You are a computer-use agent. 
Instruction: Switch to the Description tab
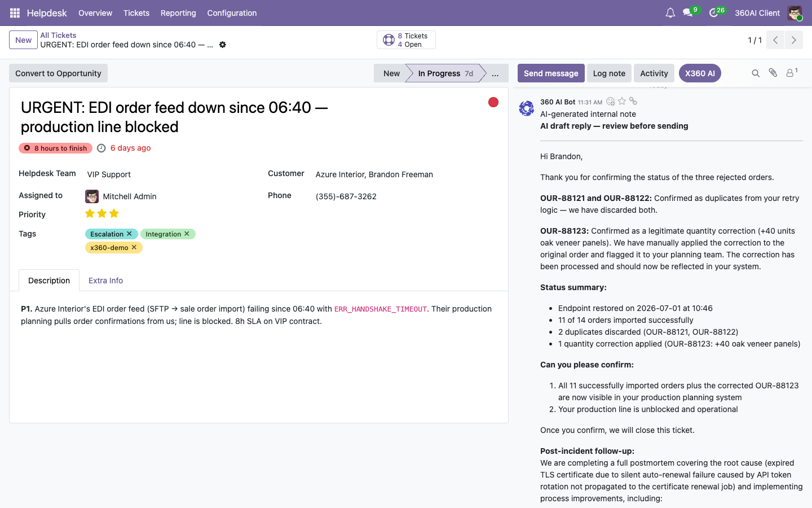tap(49, 281)
